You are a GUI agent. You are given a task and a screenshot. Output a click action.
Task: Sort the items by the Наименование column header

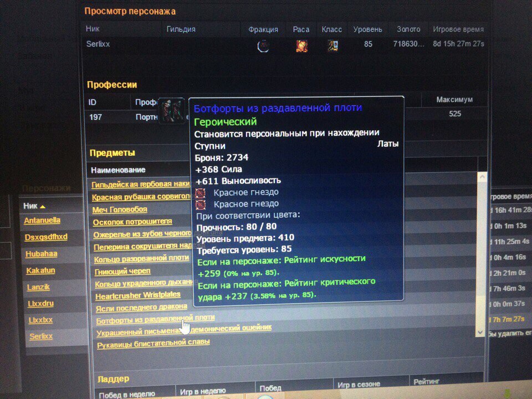point(118,170)
